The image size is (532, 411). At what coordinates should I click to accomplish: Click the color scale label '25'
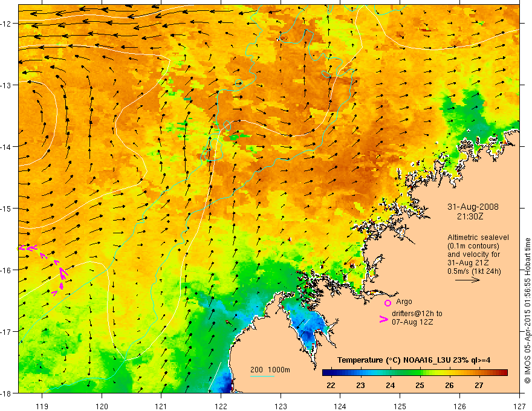pos(420,385)
